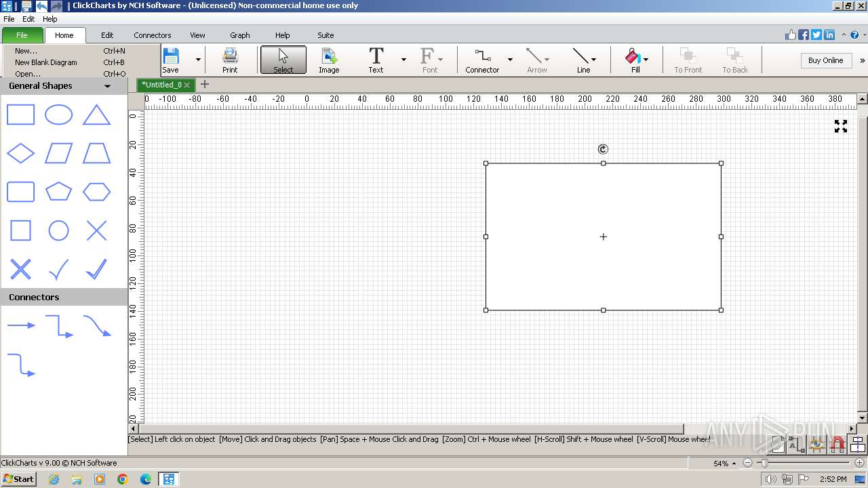Viewport: 868px width, 488px height.
Task: Pick the ellipse shape from General Shapes
Action: (x=58, y=115)
